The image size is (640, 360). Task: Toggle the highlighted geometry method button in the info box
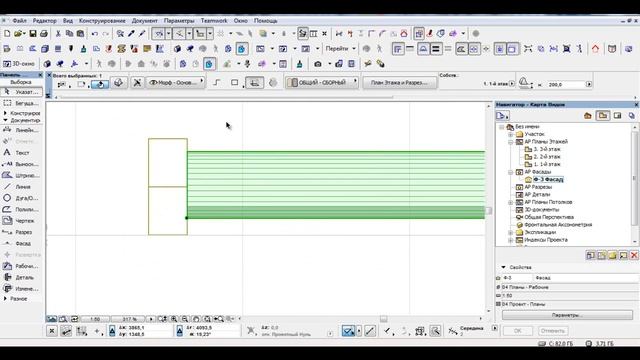[x=254, y=83]
